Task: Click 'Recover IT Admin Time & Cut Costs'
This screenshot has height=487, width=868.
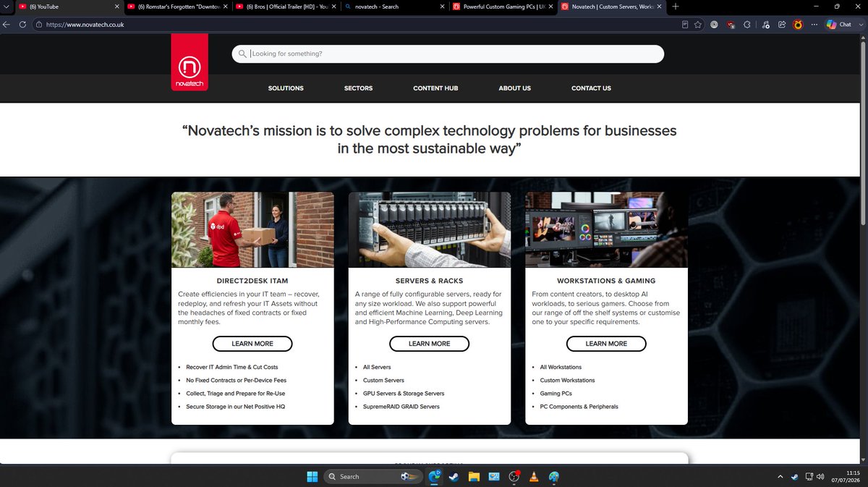Action: (232, 367)
